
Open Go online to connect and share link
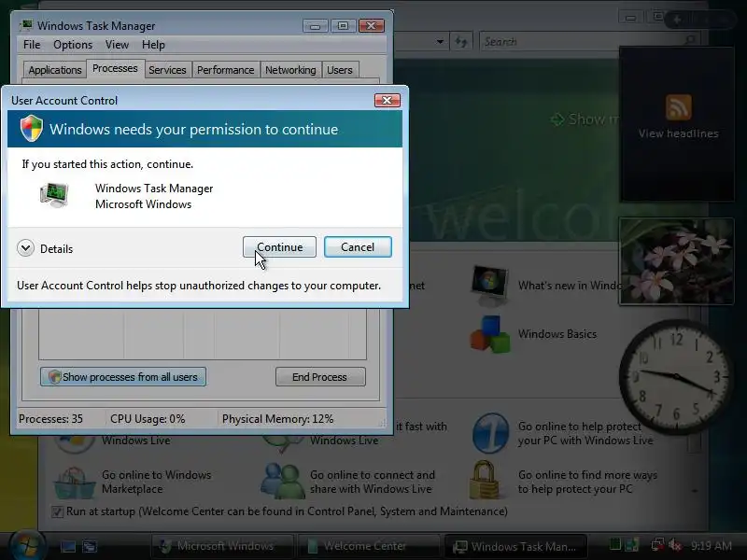[372, 482]
